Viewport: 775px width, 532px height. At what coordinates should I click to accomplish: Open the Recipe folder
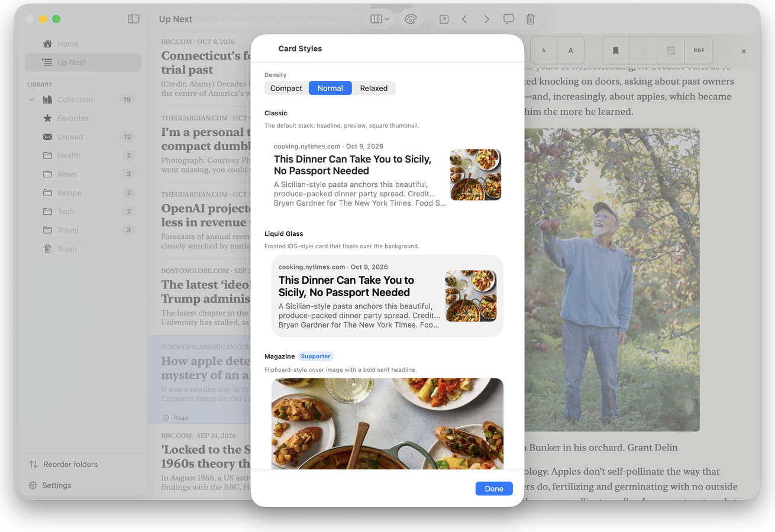(x=83, y=193)
